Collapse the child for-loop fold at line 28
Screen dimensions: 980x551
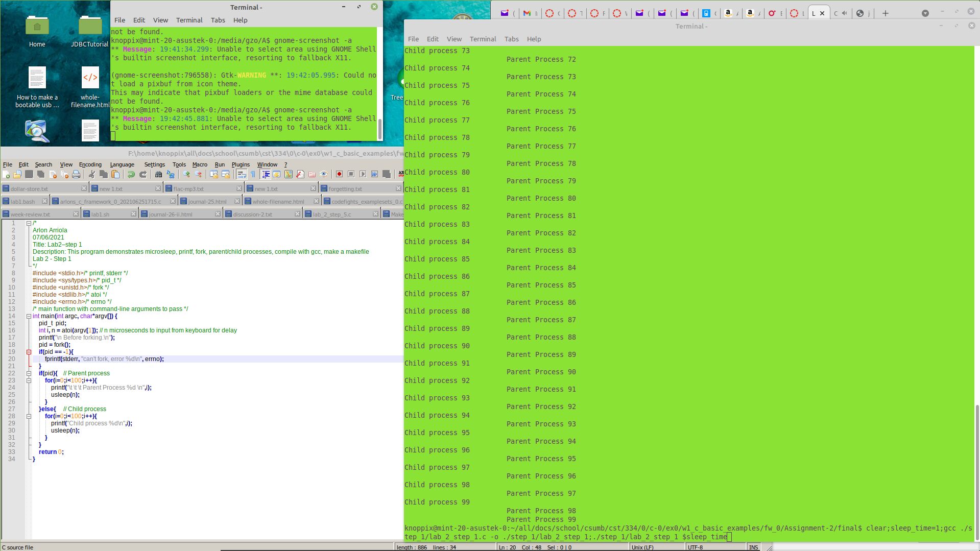pos(29,416)
